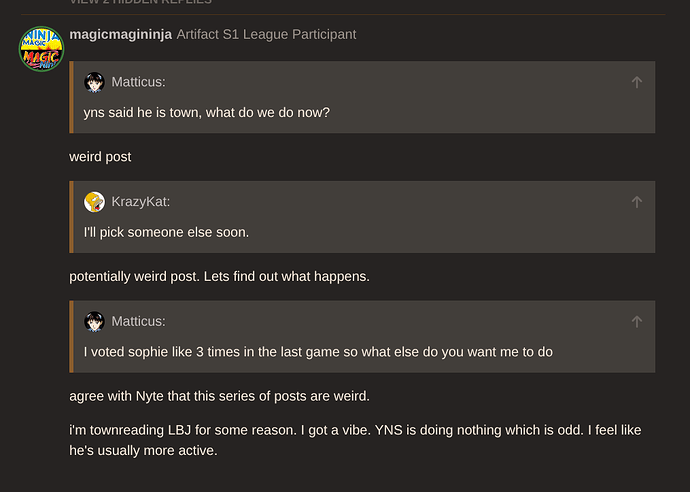The image size is (690, 492).
Task: Click Matticus avatar in the sophie quote
Action: click(x=95, y=322)
